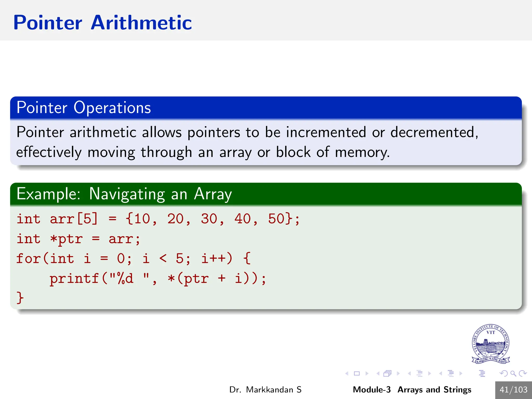This screenshot has height=399, width=532.
Task: Click the stacked frames navigation icon
Action: coord(387,374)
